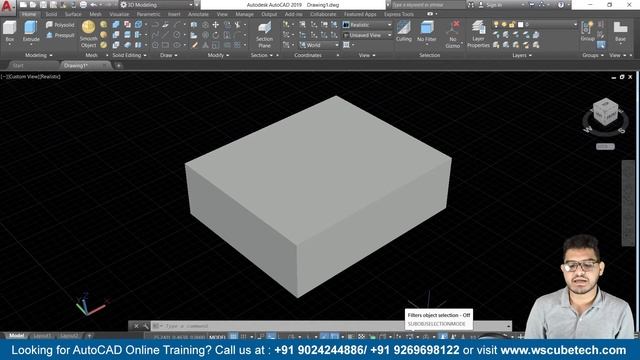
Task: Open the Unsaved View dropdown
Action: pyautogui.click(x=367, y=36)
